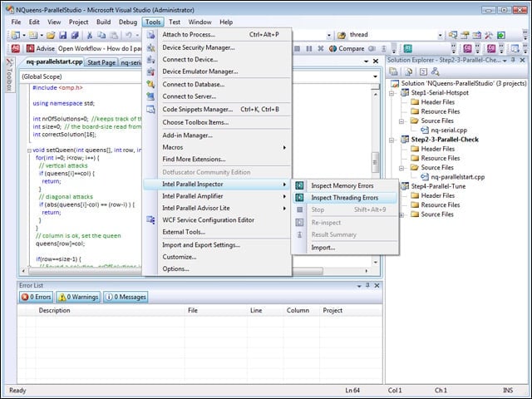The width and height of the screenshot is (532, 399).
Task: Click the Open File folder icon
Action: pyautogui.click(x=51, y=35)
